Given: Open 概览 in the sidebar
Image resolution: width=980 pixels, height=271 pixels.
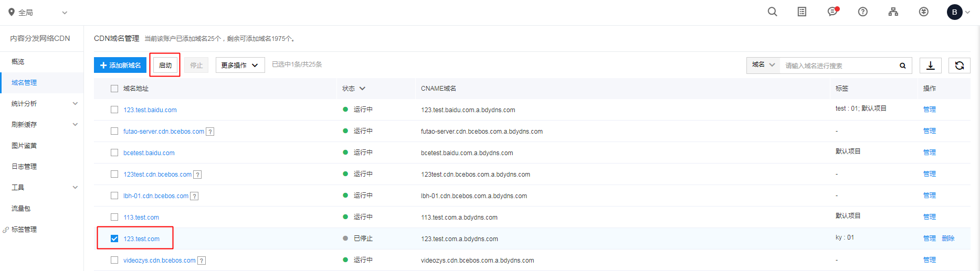Looking at the screenshot, I should [x=18, y=62].
